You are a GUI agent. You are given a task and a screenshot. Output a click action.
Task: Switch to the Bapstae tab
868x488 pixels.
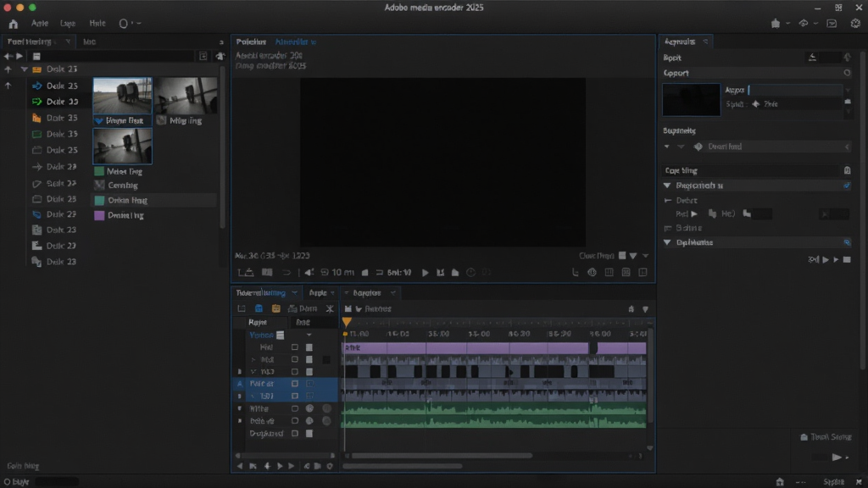pyautogui.click(x=367, y=292)
